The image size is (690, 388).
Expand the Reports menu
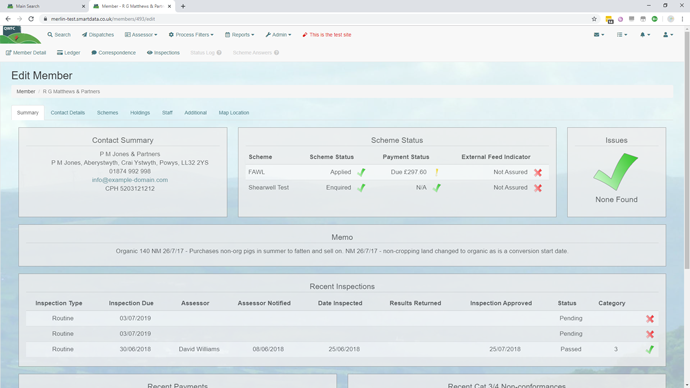point(239,35)
